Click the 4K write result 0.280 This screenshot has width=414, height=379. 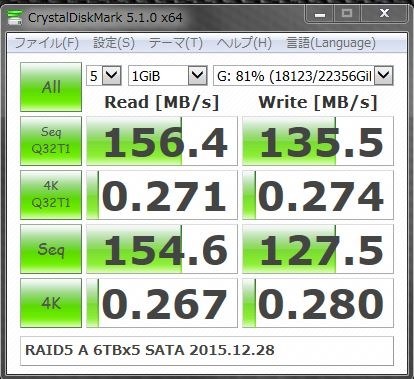(x=318, y=303)
